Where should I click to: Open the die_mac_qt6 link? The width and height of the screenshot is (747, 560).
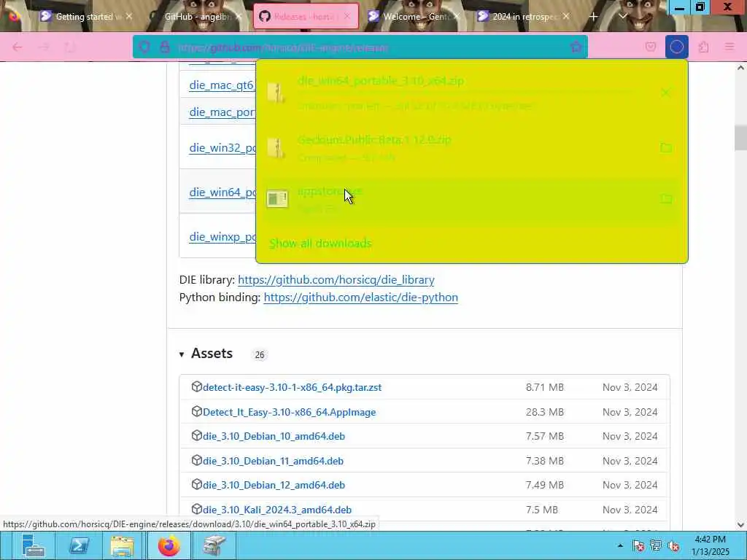pos(222,85)
